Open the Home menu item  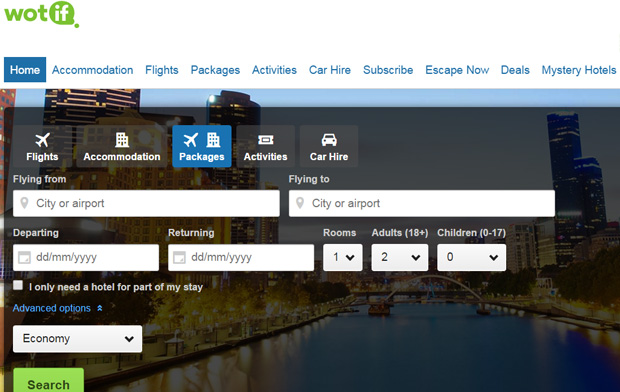coord(25,70)
